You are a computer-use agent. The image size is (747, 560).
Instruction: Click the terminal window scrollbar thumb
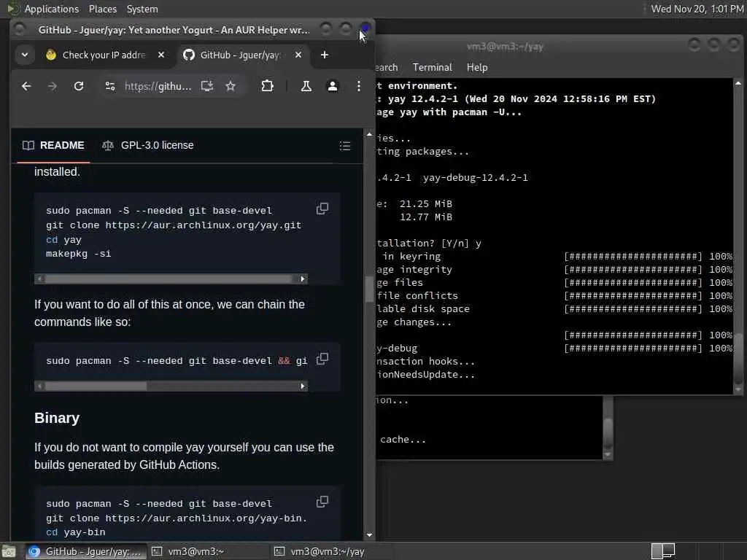pos(738,358)
